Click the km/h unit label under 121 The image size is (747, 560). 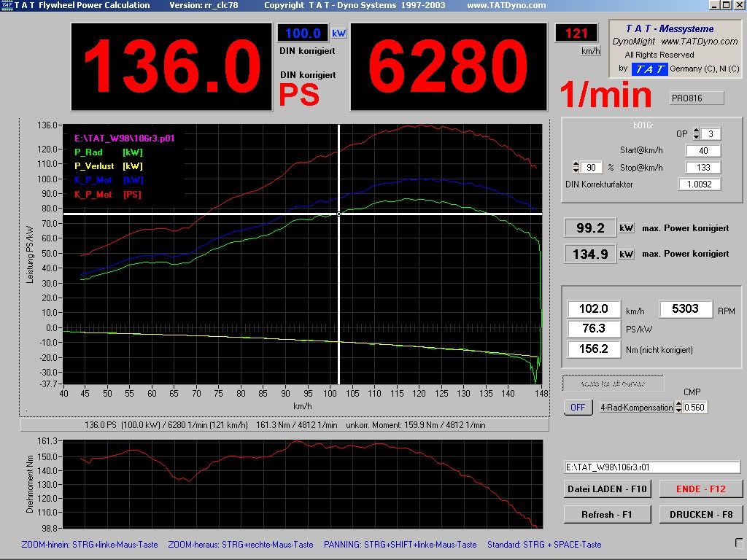[x=590, y=51]
